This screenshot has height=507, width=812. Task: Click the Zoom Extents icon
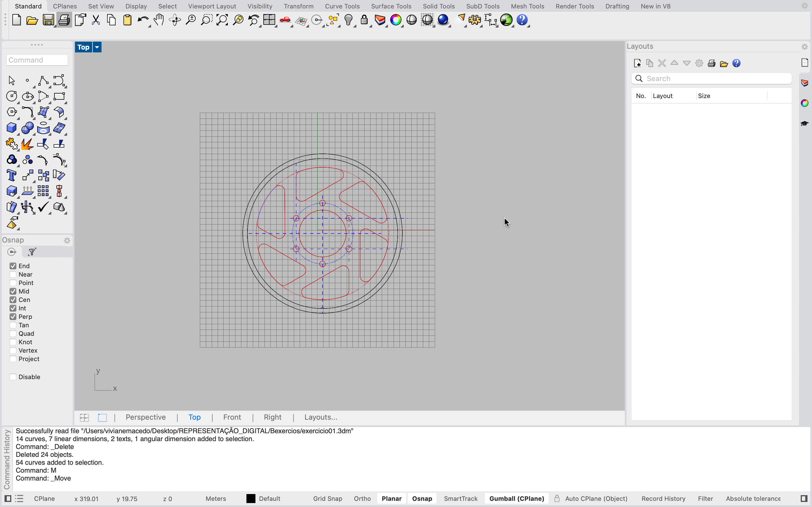coord(222,20)
